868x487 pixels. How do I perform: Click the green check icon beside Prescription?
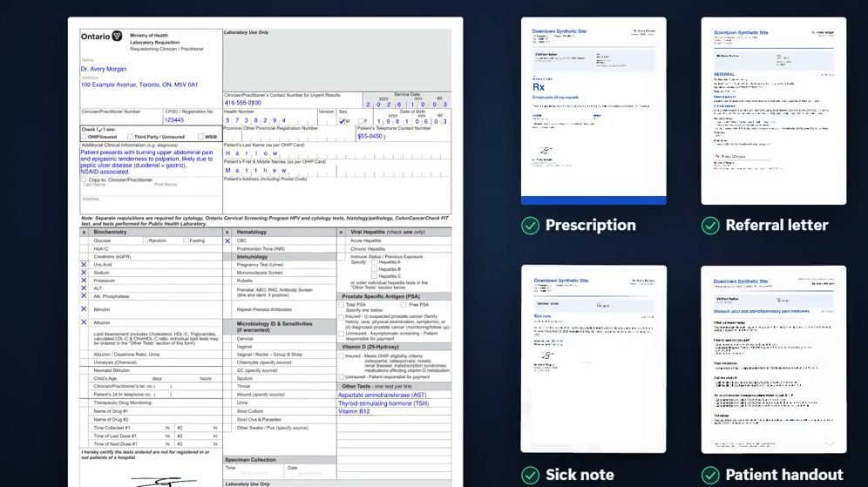tap(531, 226)
